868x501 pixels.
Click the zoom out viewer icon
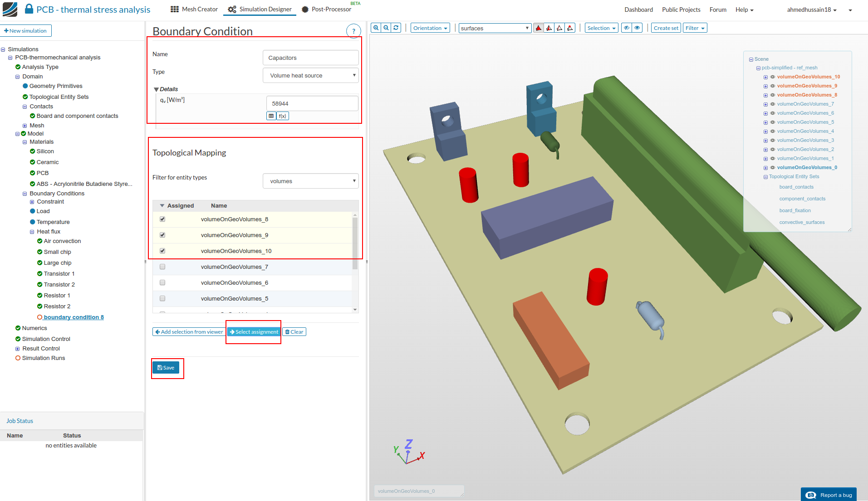coord(386,28)
